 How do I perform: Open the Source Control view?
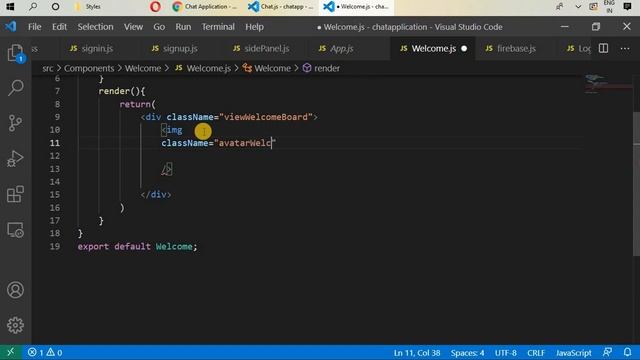tap(16, 123)
